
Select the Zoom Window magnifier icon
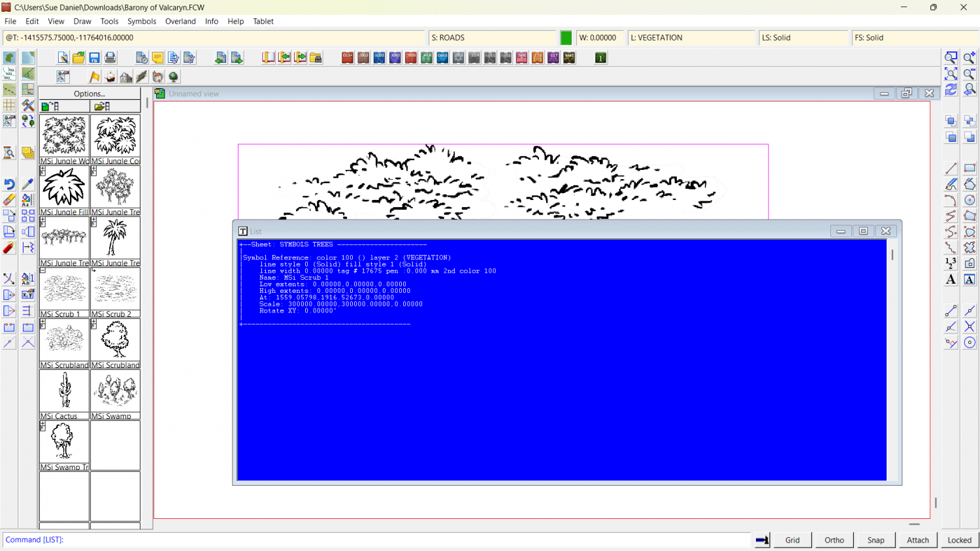coord(951,58)
